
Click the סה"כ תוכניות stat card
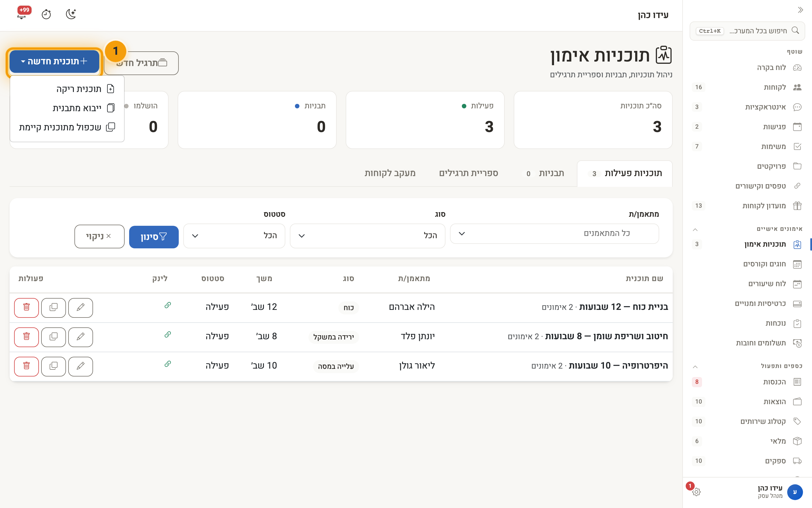593,120
